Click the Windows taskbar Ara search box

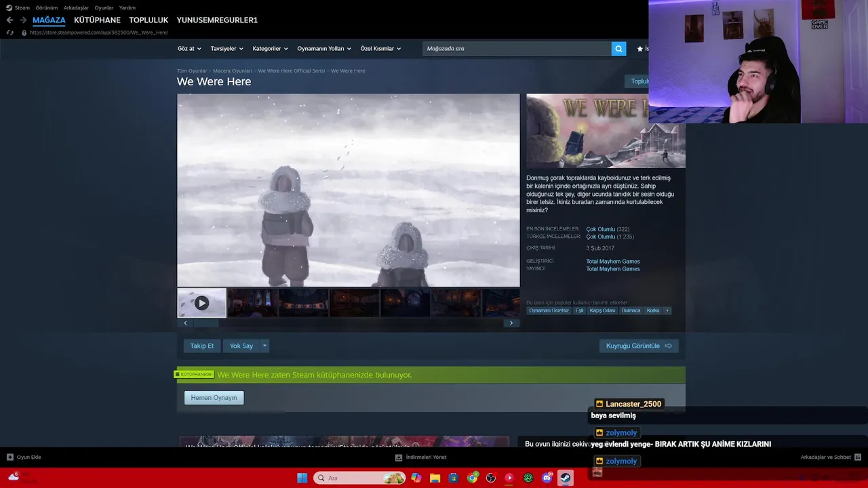[359, 478]
